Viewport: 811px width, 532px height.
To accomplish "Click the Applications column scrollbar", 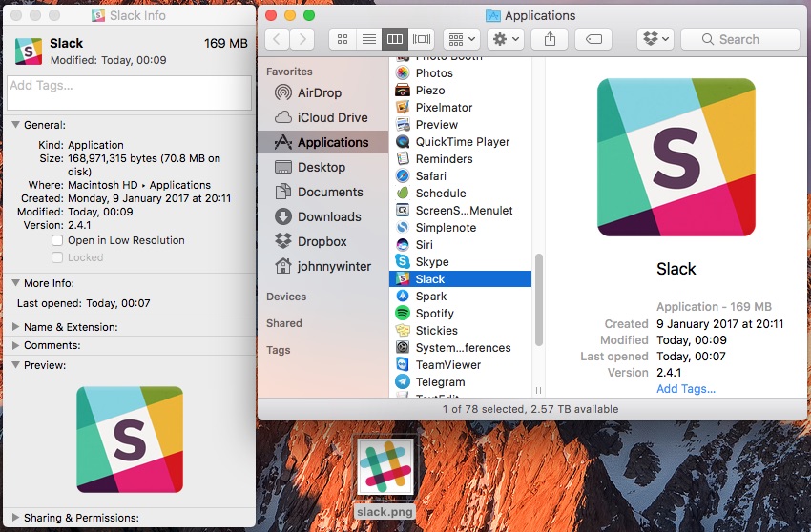I will pyautogui.click(x=538, y=300).
